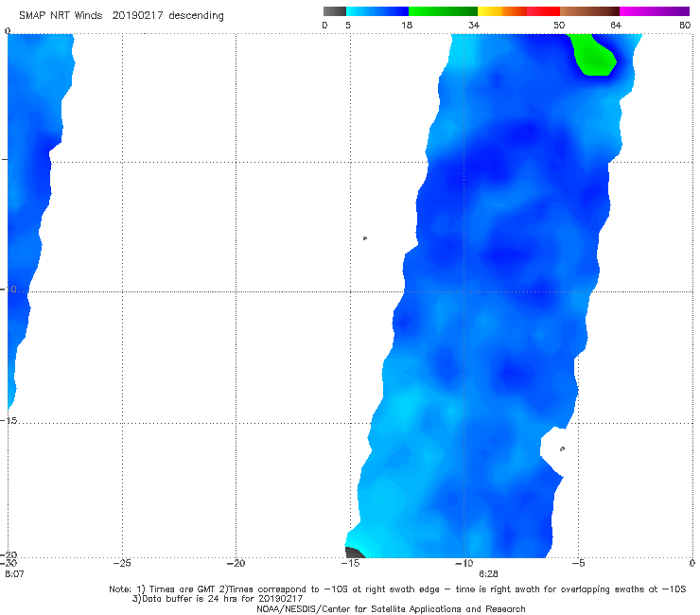This screenshot has height=615, width=700.
Task: Click the brown segment of the color bar
Action: pos(589,11)
